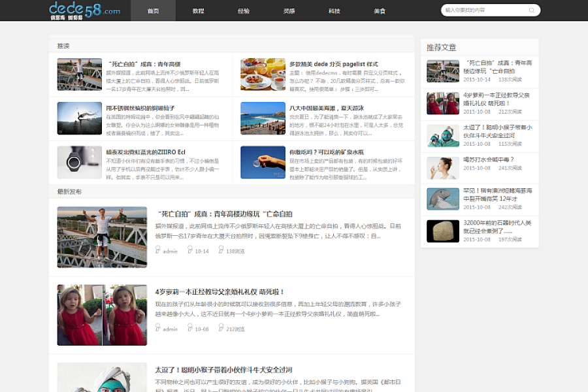This screenshot has height=392, width=588.
Task: Click the sidebar girls in red thumbnail
Action: (443, 103)
